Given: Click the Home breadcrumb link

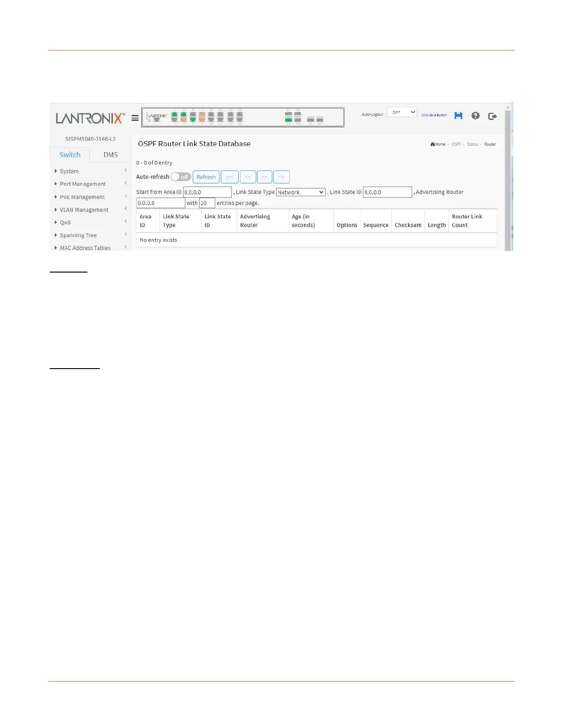Looking at the screenshot, I should [x=438, y=144].
